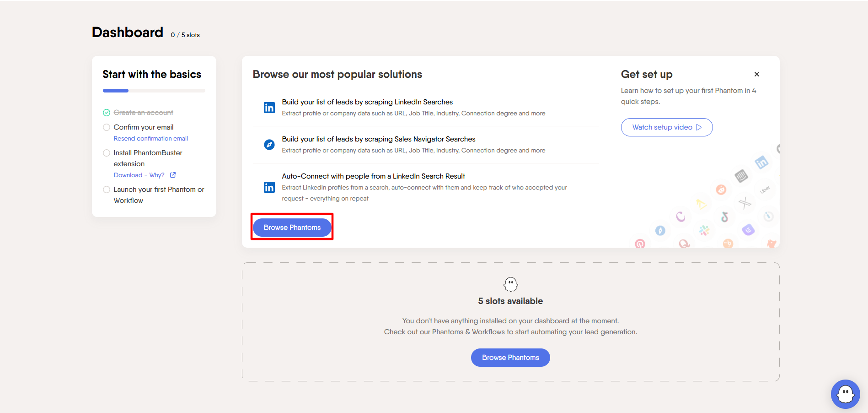Toggle the Confirm your email step circle
Viewport: 868px width, 413px height.
click(107, 127)
